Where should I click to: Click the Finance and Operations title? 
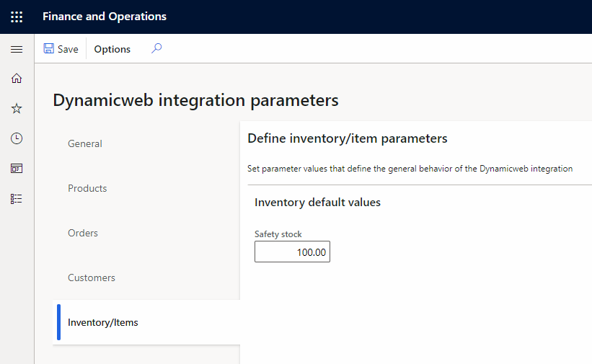(105, 17)
